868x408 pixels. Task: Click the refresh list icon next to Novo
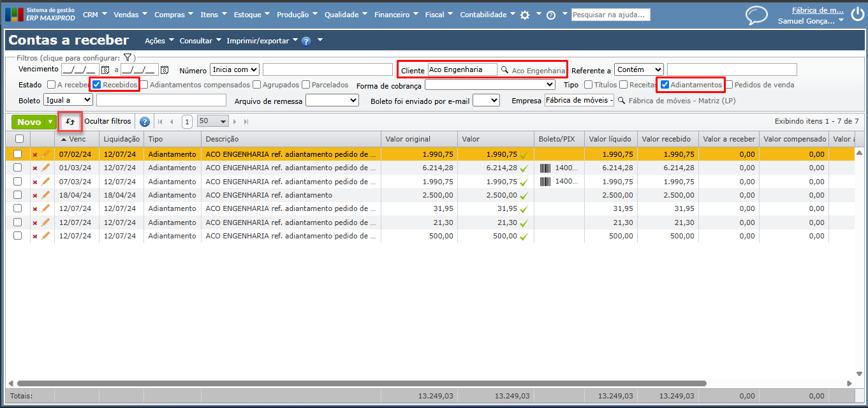[70, 122]
